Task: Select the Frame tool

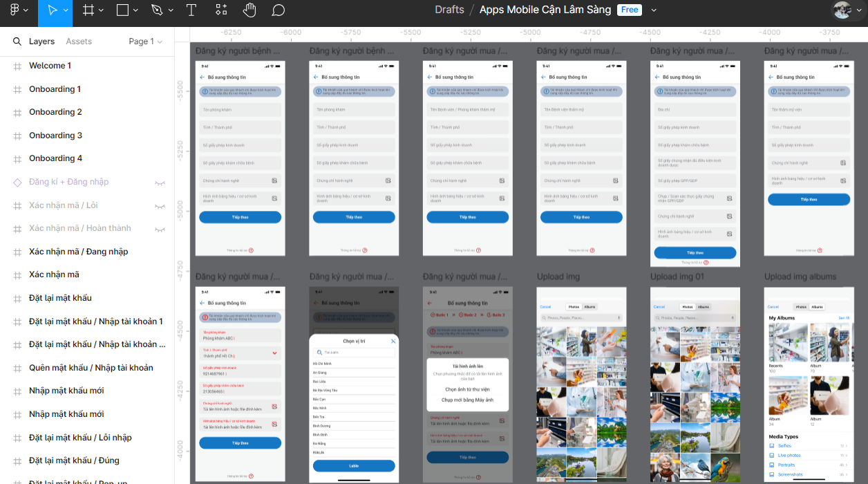Action: pos(88,10)
